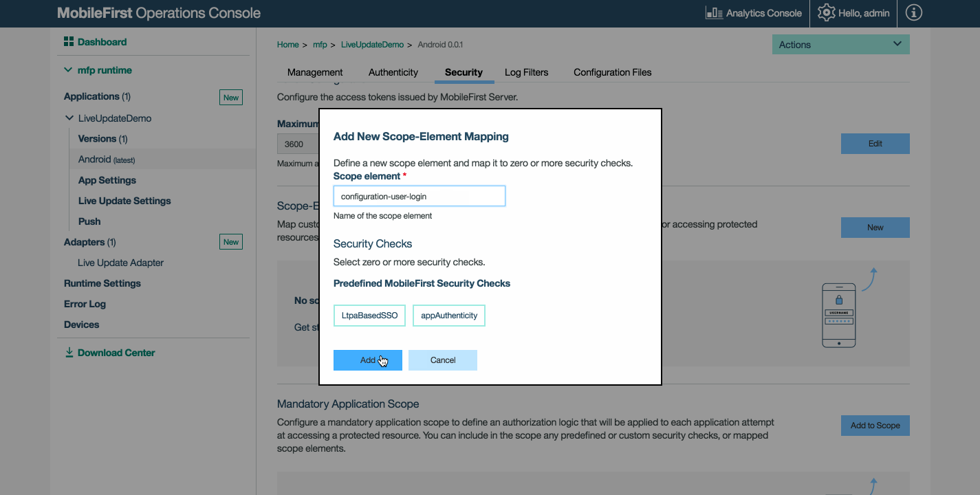The height and width of the screenshot is (495, 980).
Task: Click the Add button in dialog
Action: tap(368, 360)
